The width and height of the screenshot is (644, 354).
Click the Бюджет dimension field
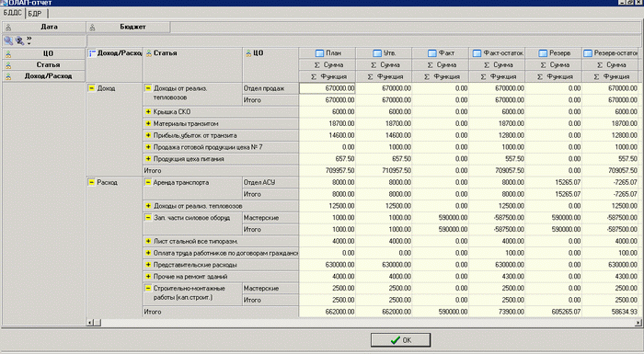[x=128, y=27]
